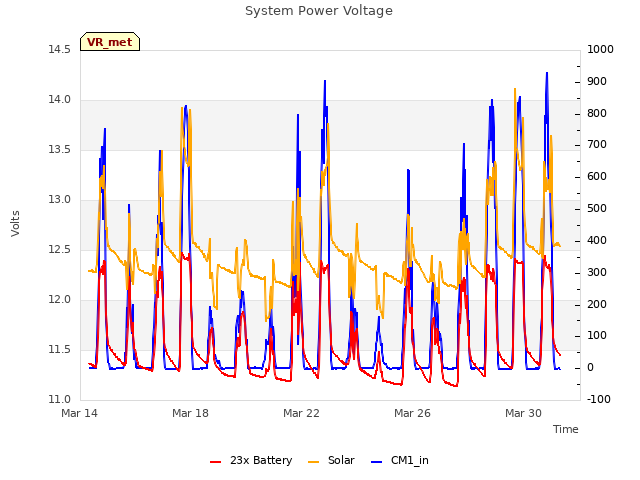Image resolution: width=640 pixels, height=480 pixels.
Task: Click the red 23x Battery legend swatch
Action: [x=215, y=462]
